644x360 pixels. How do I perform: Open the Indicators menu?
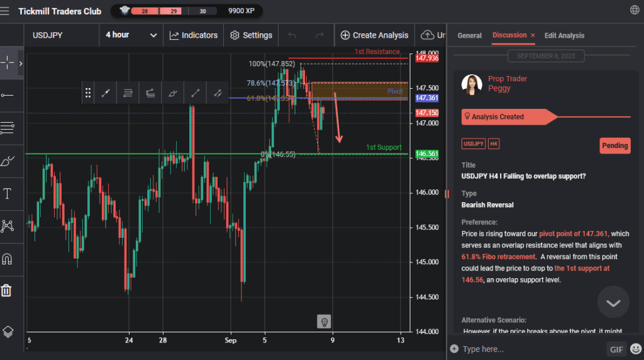[194, 35]
